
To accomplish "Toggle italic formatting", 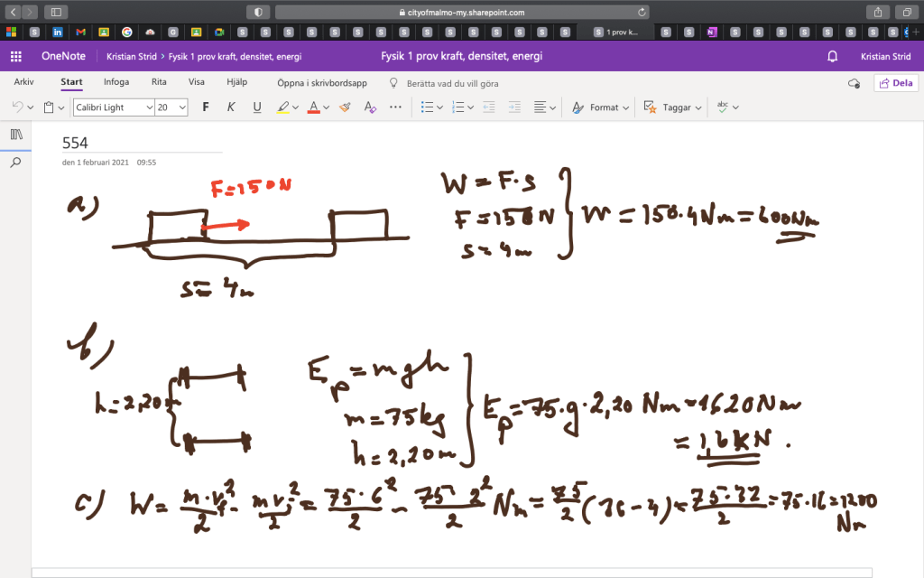I will coord(231,107).
